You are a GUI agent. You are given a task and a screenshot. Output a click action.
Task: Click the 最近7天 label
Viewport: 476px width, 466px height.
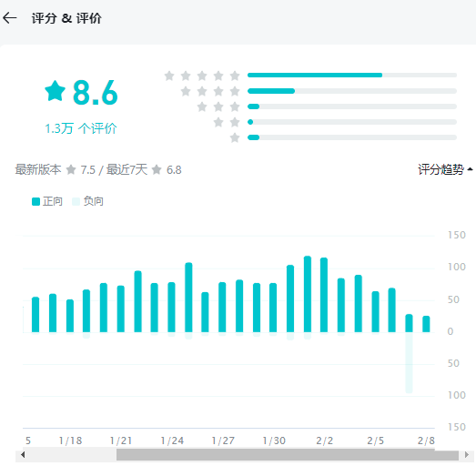(127, 169)
